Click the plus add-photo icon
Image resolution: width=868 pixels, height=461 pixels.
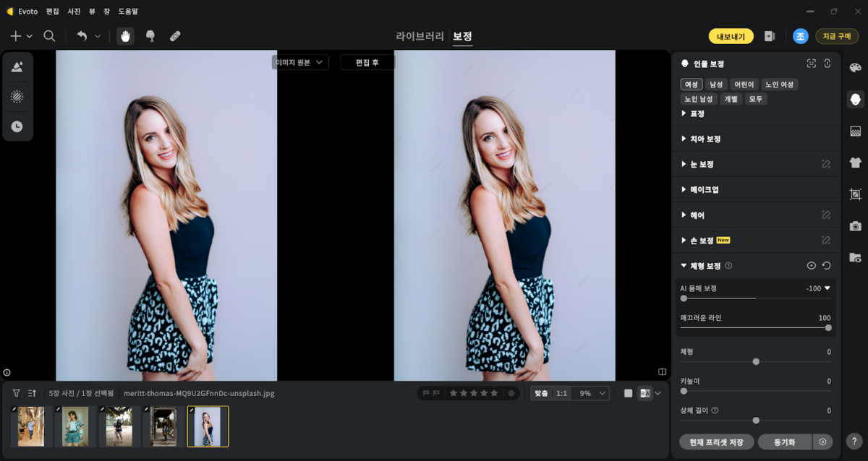click(x=16, y=36)
